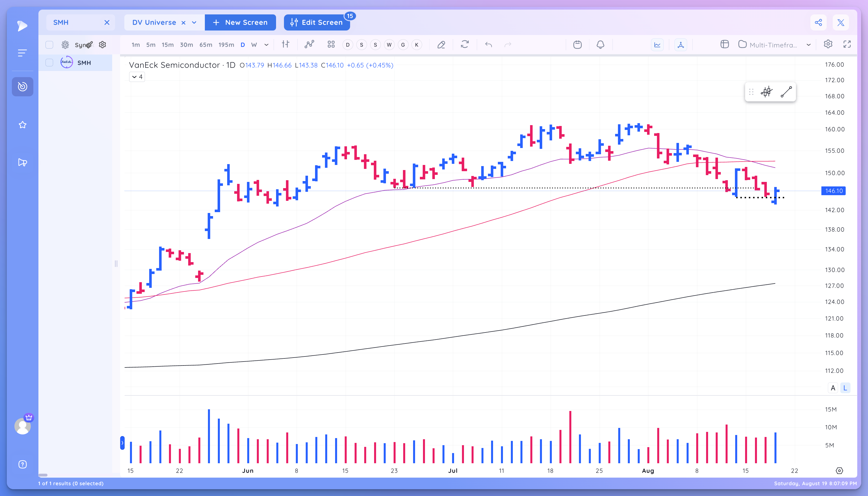868x496 pixels.
Task: Switch to the Weekly timeframe
Action: [254, 45]
